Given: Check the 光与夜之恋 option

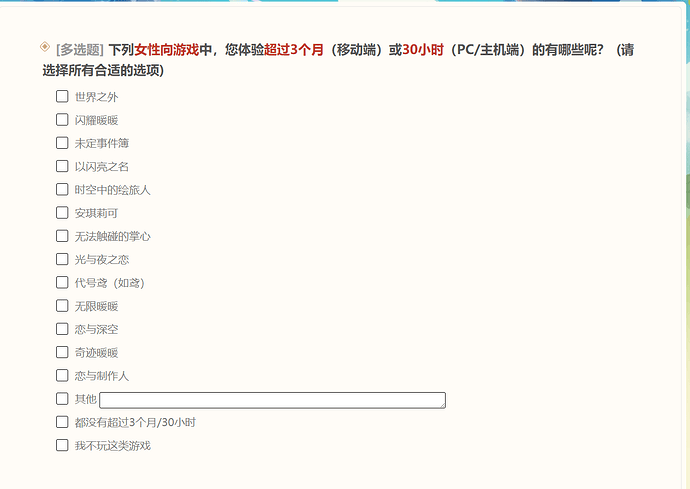Looking at the screenshot, I should (x=62, y=259).
